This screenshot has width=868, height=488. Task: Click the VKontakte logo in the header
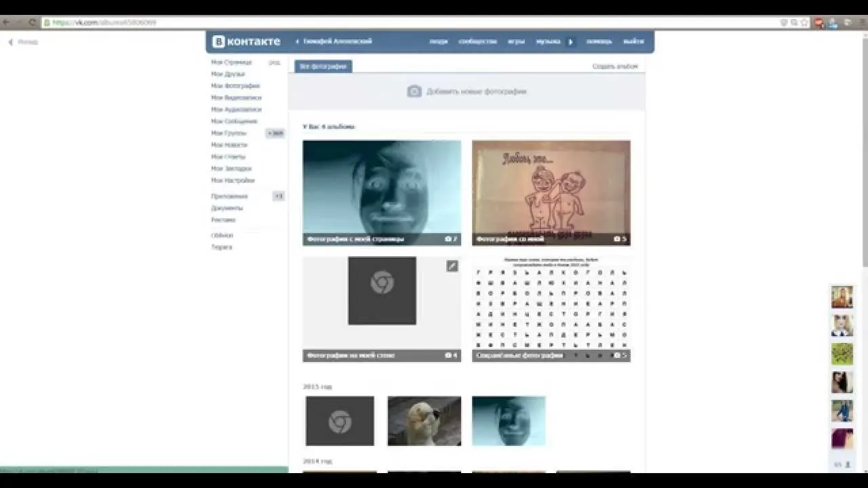[x=246, y=41]
